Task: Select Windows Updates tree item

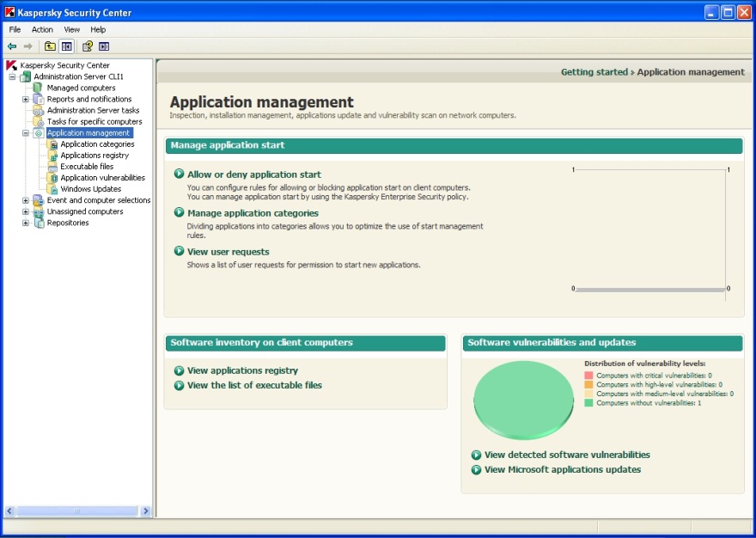Action: pos(91,189)
